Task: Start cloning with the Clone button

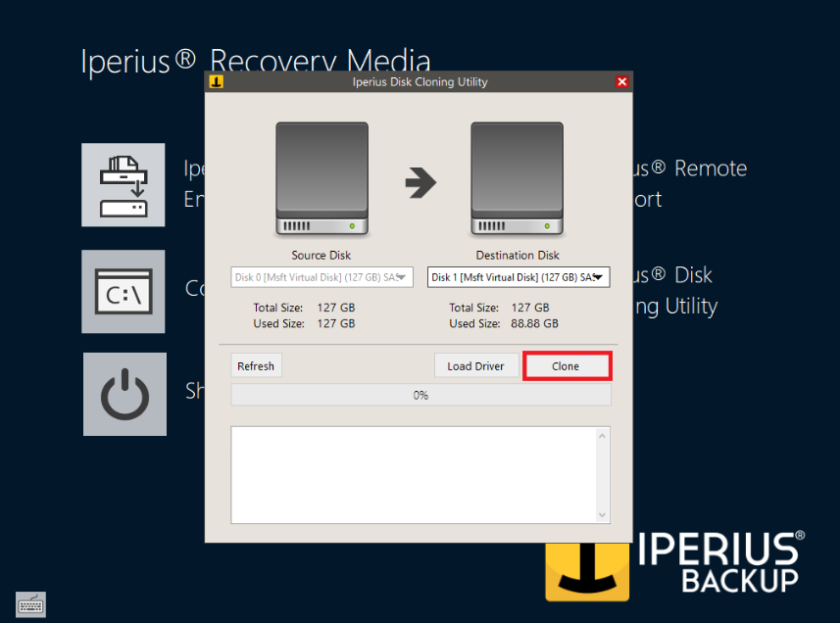Action: pos(567,365)
